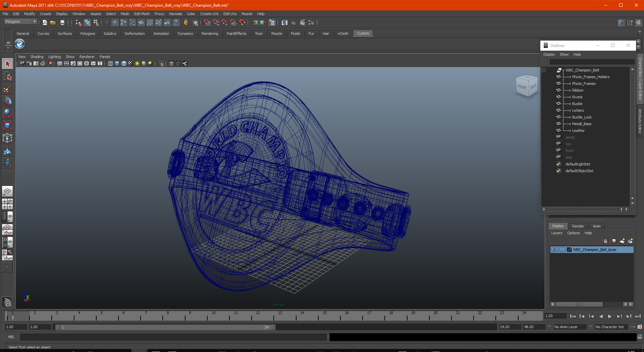Open viewport Shading menu
This screenshot has width=644, height=352.
coord(37,57)
